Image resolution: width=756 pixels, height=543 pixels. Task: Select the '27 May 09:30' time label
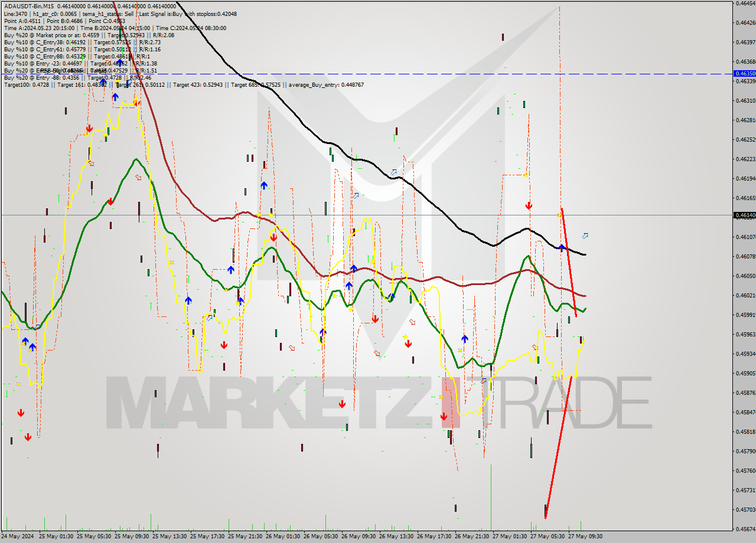(x=585, y=537)
